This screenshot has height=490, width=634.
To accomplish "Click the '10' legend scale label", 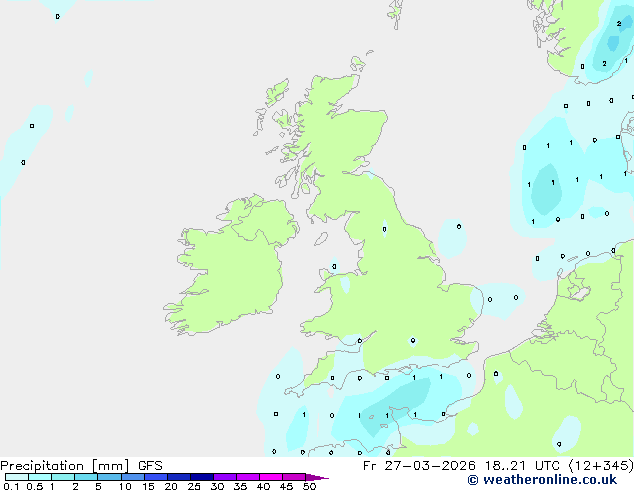I will 125,486.
